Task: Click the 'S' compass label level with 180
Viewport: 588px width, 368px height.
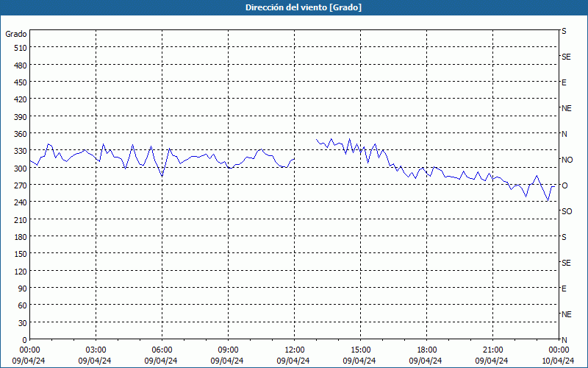Action: (x=564, y=237)
